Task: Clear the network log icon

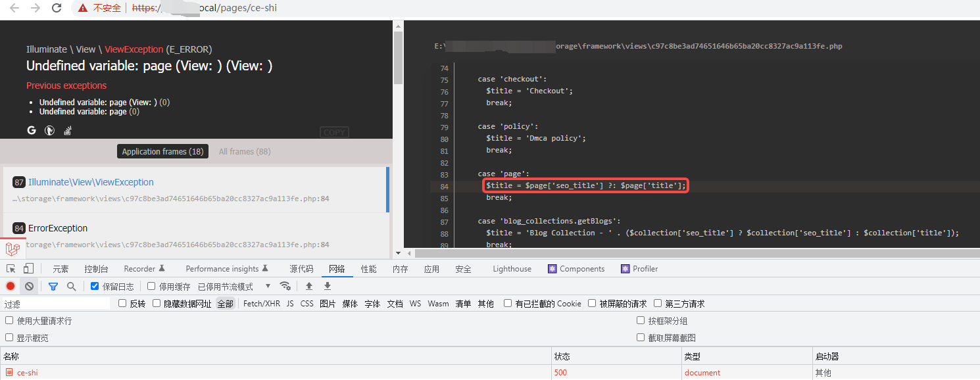Action: [29, 286]
